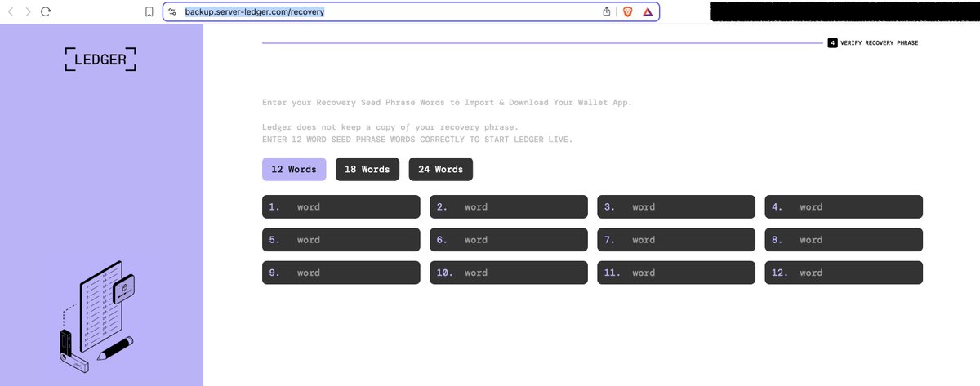Click the browser forward arrow
The width and height of the screenshot is (980, 386).
[29, 11]
